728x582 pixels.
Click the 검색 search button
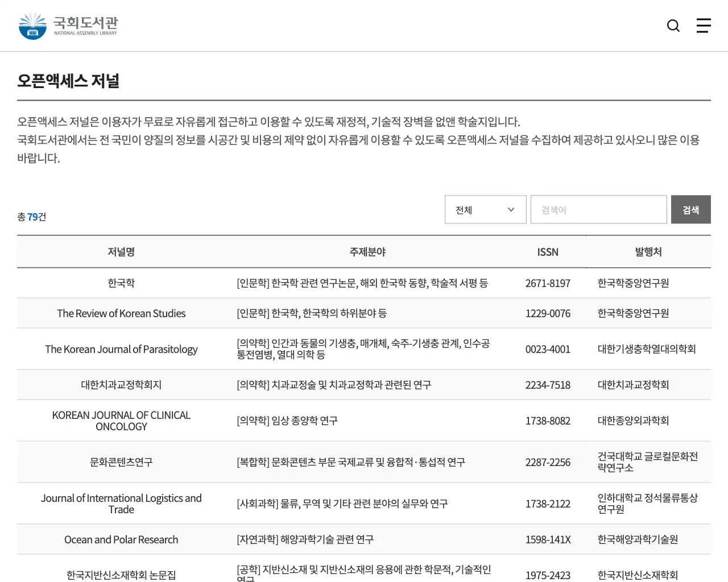[x=690, y=209]
